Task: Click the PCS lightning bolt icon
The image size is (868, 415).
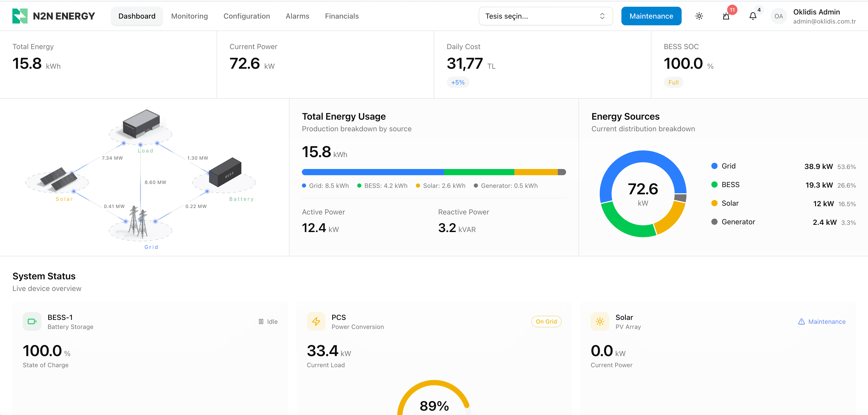Action: pos(316,321)
